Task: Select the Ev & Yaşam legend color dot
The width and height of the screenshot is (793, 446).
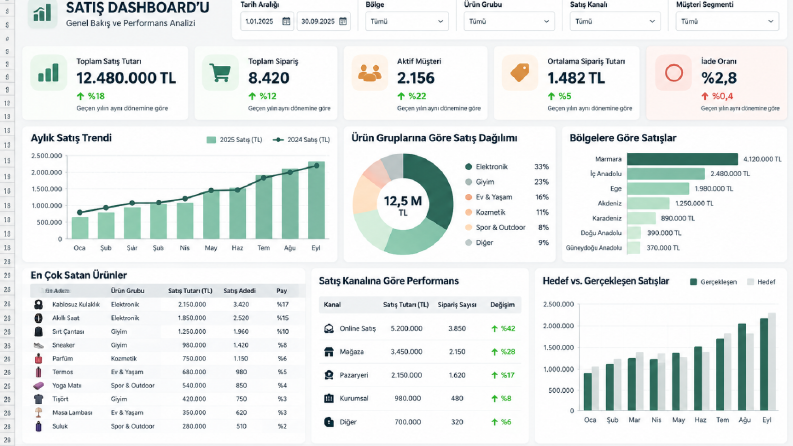Action: pos(468,197)
